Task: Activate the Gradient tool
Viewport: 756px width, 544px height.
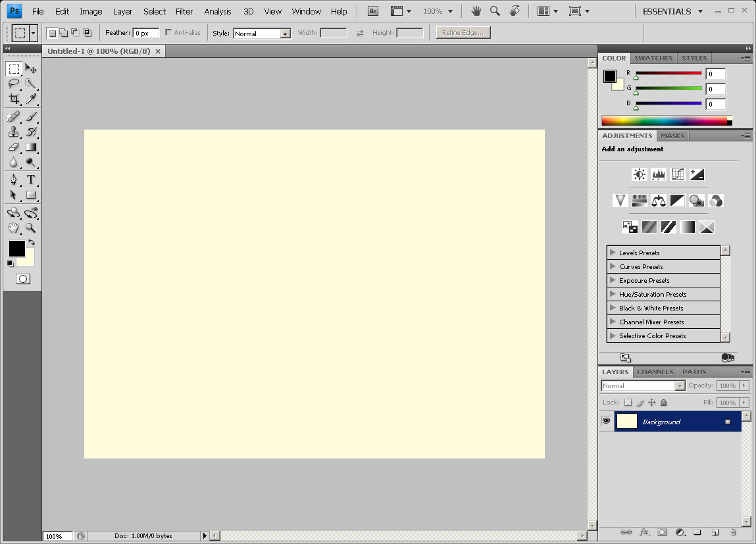Action: (x=31, y=147)
